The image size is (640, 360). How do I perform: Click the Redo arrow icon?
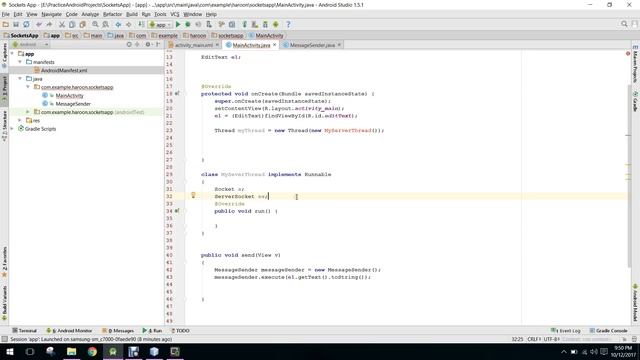tap(49, 24)
